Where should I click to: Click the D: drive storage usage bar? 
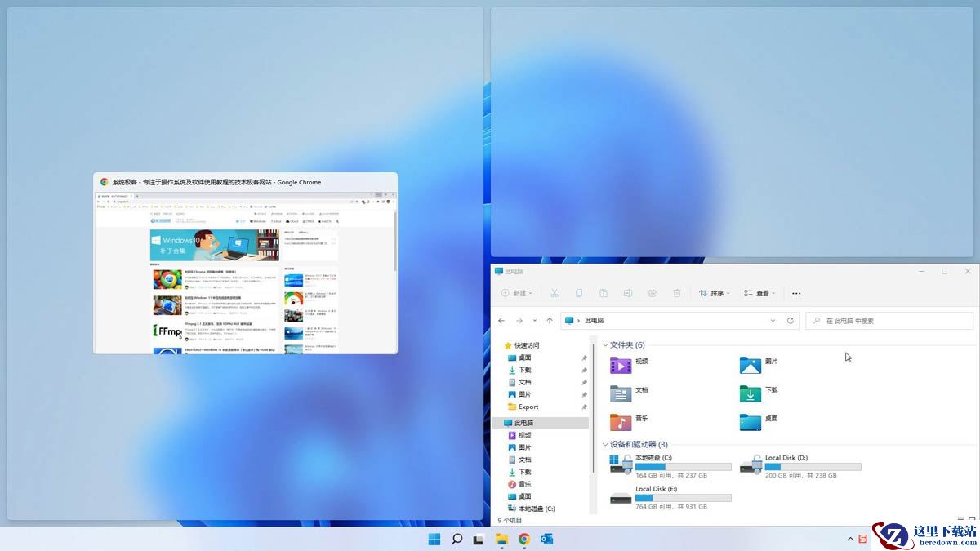[x=813, y=467]
